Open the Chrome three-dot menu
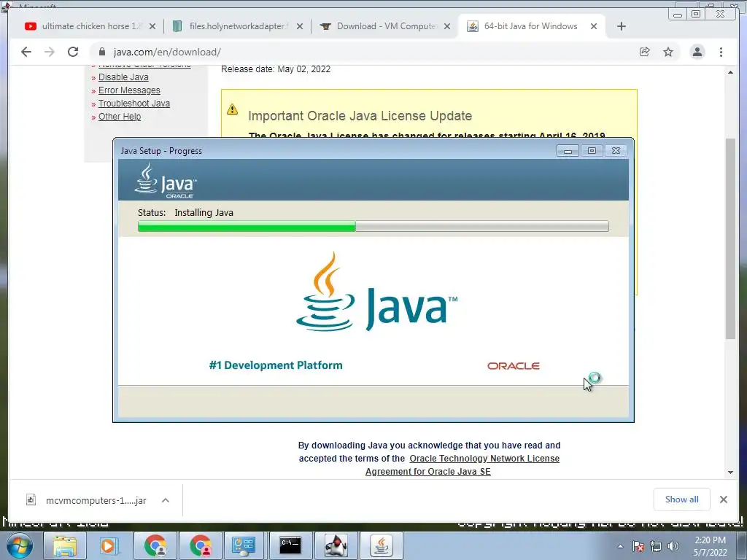This screenshot has height=560, width=747. click(x=721, y=52)
